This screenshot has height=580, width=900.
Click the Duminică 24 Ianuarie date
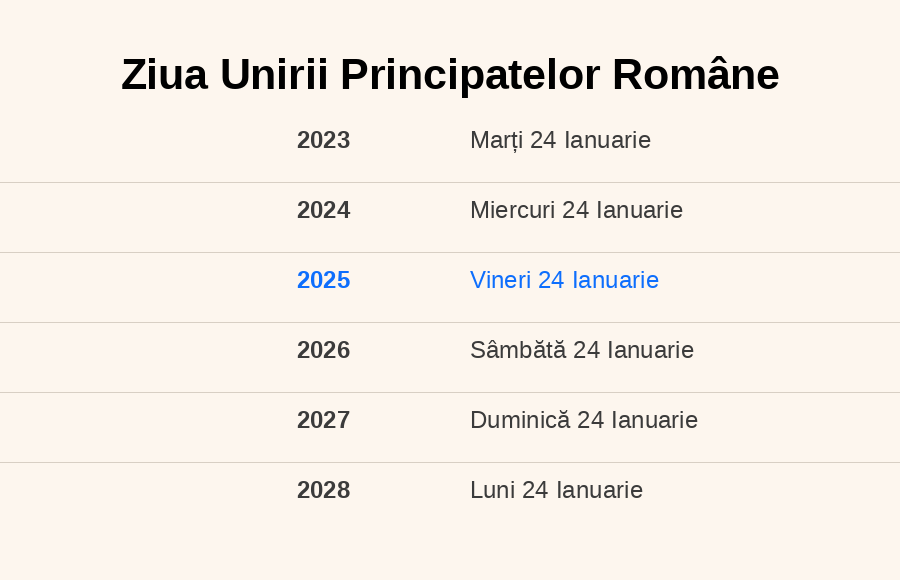(584, 420)
